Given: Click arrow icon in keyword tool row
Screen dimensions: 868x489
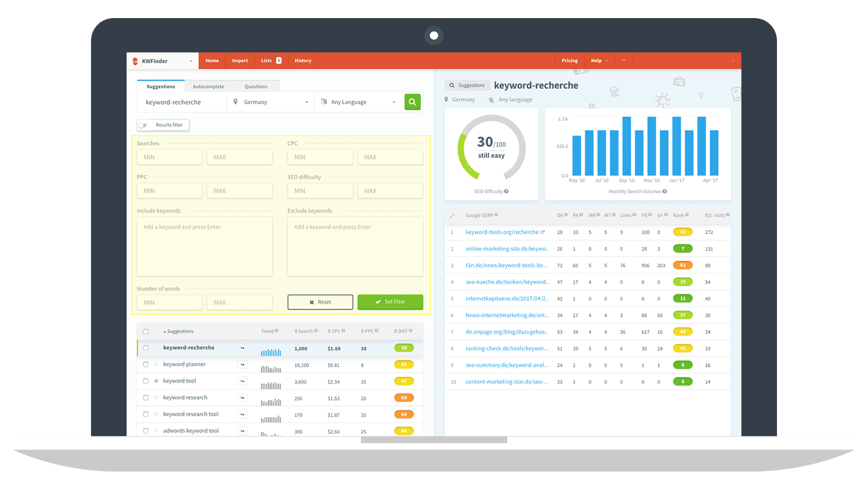Looking at the screenshot, I should tap(242, 381).
